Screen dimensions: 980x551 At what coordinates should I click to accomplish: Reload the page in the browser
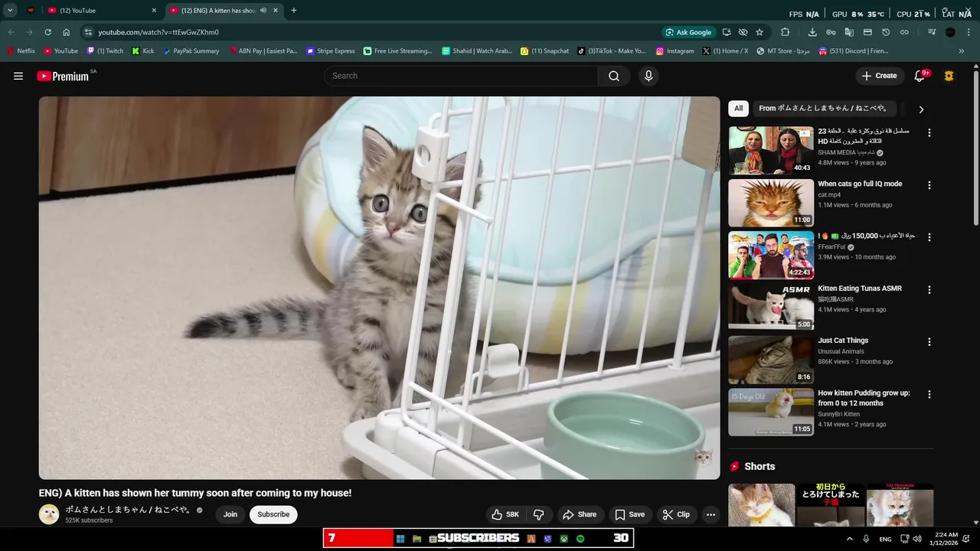coord(47,32)
